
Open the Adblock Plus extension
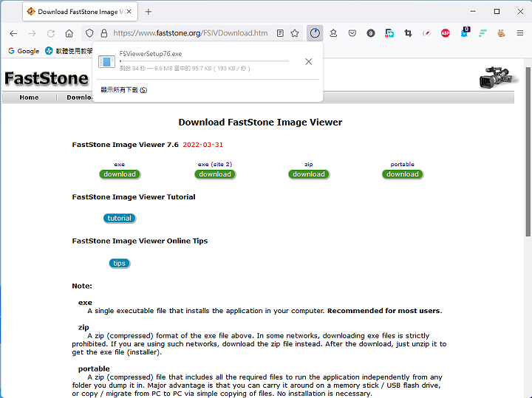pos(445,33)
